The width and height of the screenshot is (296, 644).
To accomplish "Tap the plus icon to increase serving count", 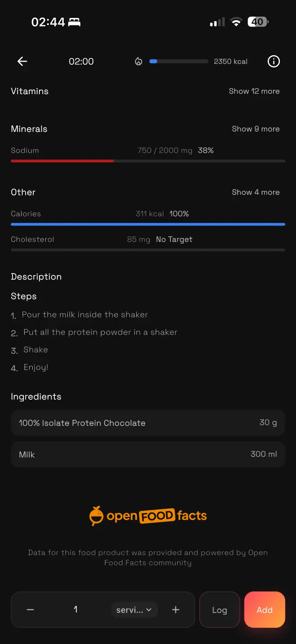I will click(175, 610).
